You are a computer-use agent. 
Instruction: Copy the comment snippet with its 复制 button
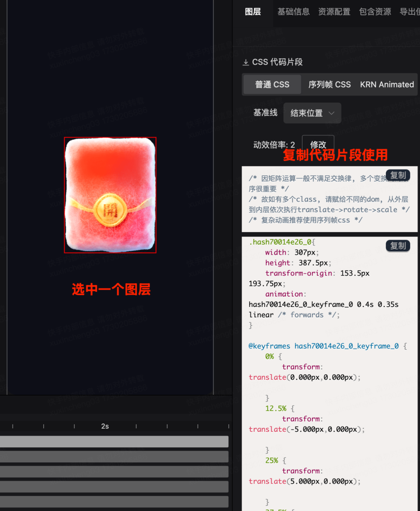pyautogui.click(x=398, y=175)
